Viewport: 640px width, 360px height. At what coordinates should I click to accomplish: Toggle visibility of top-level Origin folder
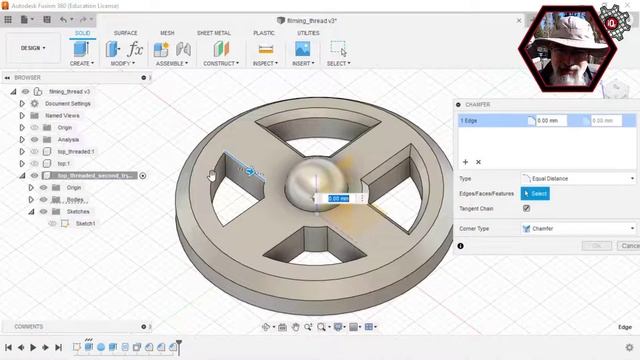coord(35,128)
